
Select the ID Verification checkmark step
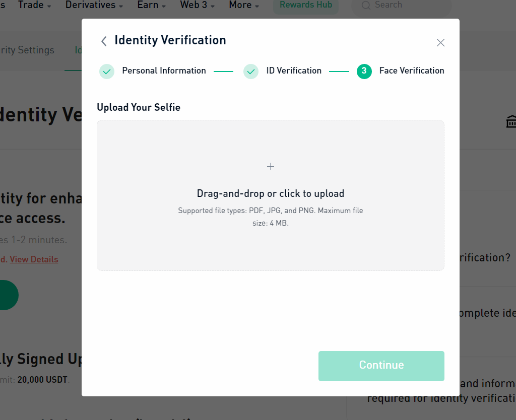click(251, 72)
